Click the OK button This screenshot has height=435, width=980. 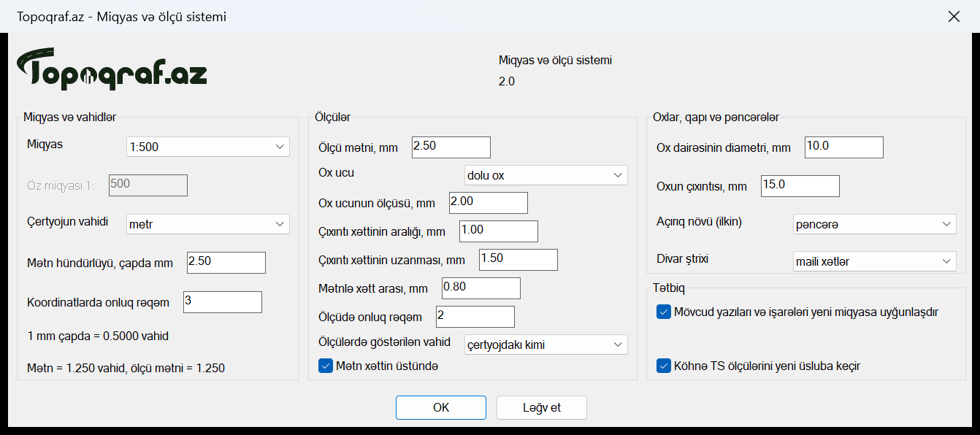pyautogui.click(x=441, y=407)
